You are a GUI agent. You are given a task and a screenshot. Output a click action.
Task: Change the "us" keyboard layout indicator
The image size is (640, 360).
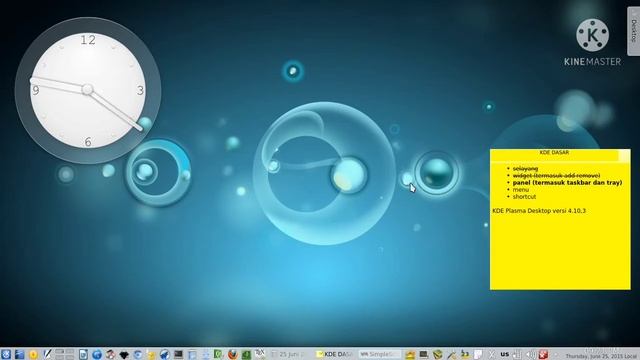coord(505,354)
